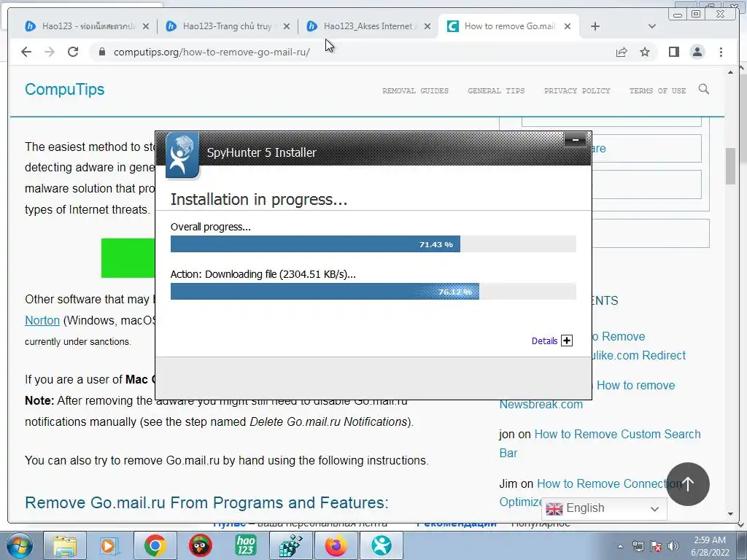Screen dimensions: 747x560
Task: Open the red bird app taskbar icon
Action: (200, 545)
